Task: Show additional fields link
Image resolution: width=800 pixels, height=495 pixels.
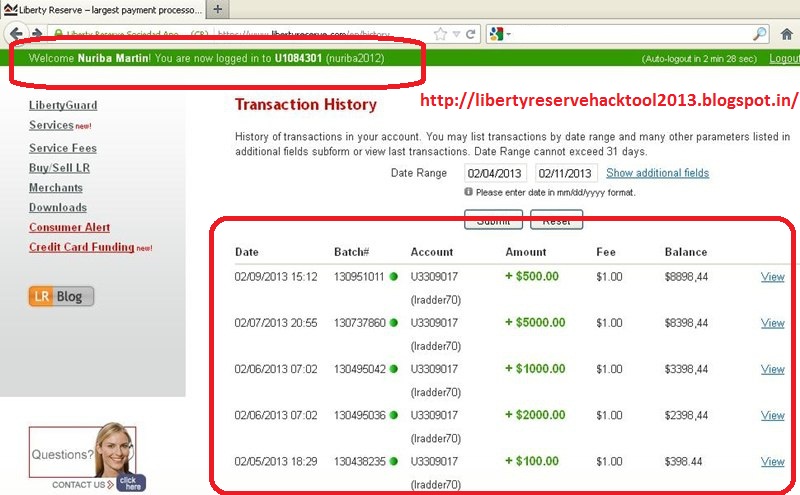Action: tap(658, 173)
